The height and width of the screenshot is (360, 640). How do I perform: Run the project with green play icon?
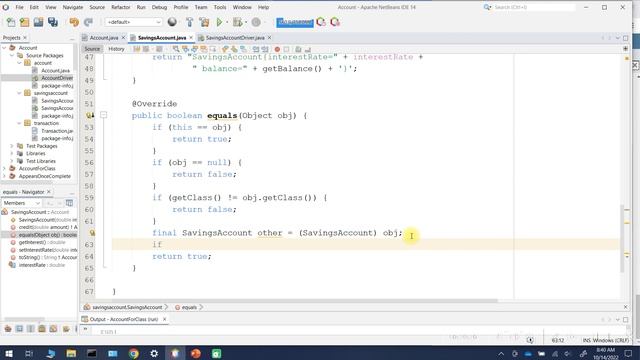pyautogui.click(x=219, y=22)
